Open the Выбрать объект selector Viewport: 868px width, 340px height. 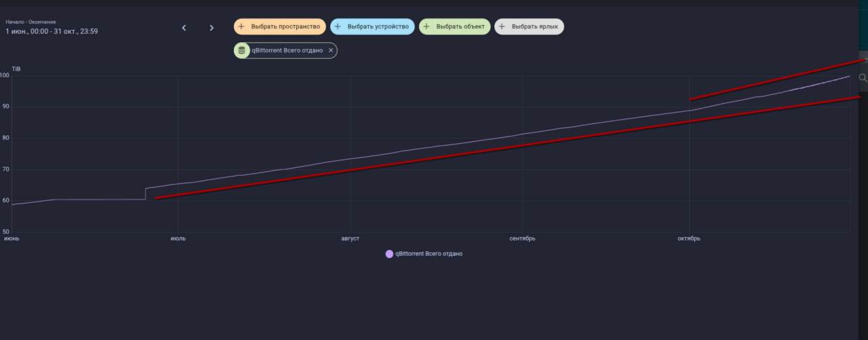[x=460, y=26]
